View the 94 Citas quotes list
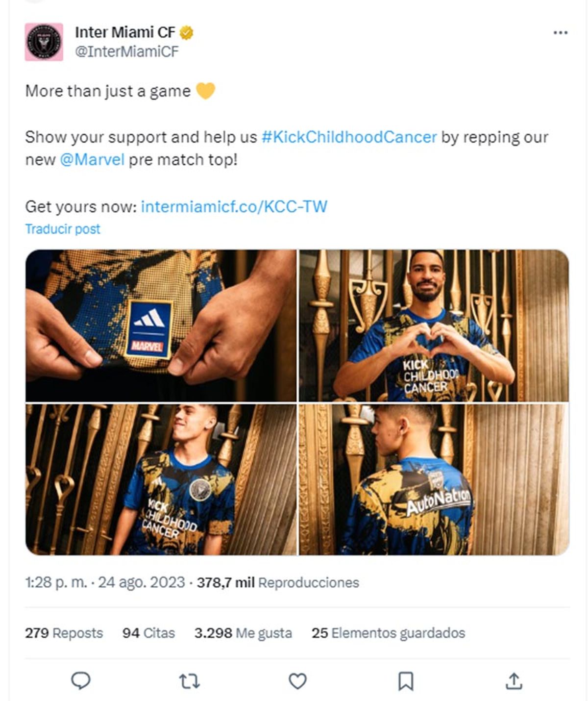The width and height of the screenshot is (588, 701). click(x=148, y=633)
